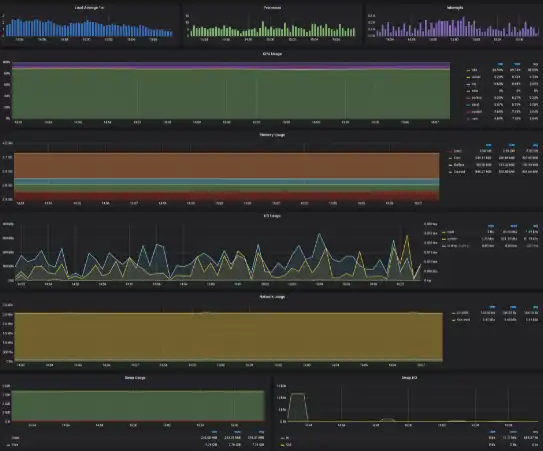Sort Swap I/O legend by avg column
The height and width of the screenshot is (451, 543).
[x=535, y=432]
